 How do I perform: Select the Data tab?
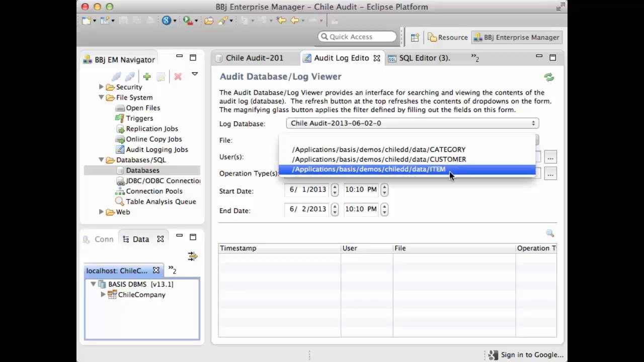point(141,239)
